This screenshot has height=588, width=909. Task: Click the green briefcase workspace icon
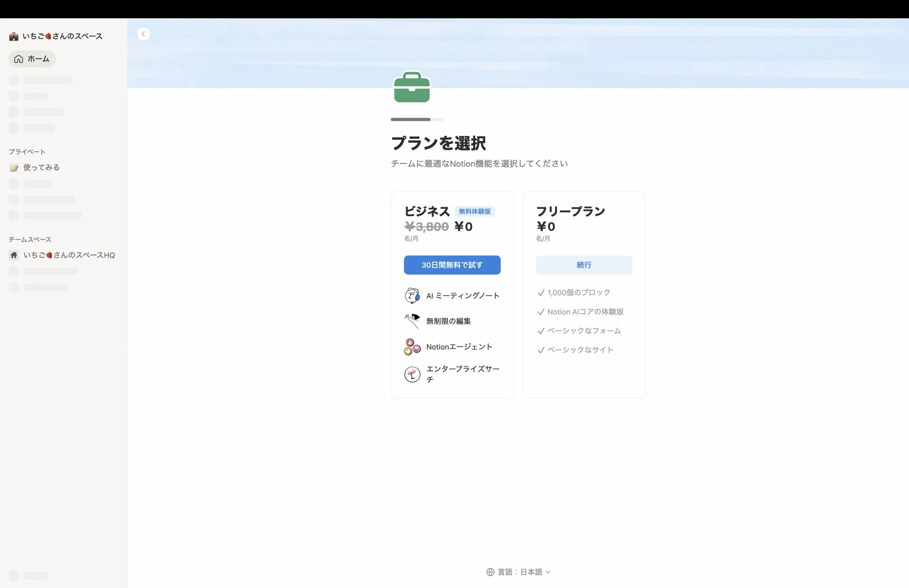tap(412, 87)
